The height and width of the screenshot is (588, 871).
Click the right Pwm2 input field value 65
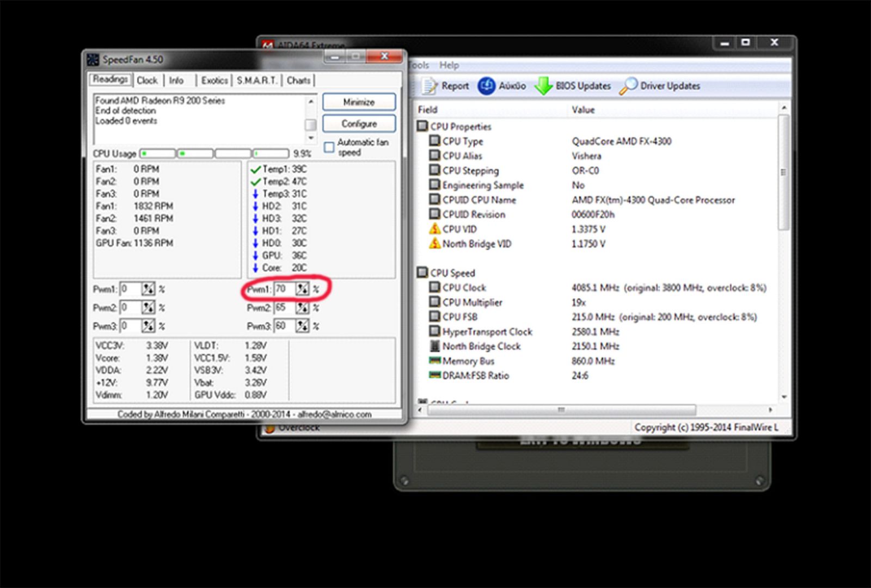pyautogui.click(x=285, y=307)
